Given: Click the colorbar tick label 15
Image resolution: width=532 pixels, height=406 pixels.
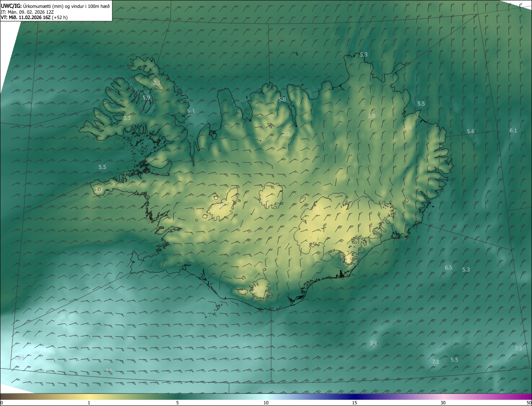Looking at the screenshot, I should pyautogui.click(x=355, y=403).
